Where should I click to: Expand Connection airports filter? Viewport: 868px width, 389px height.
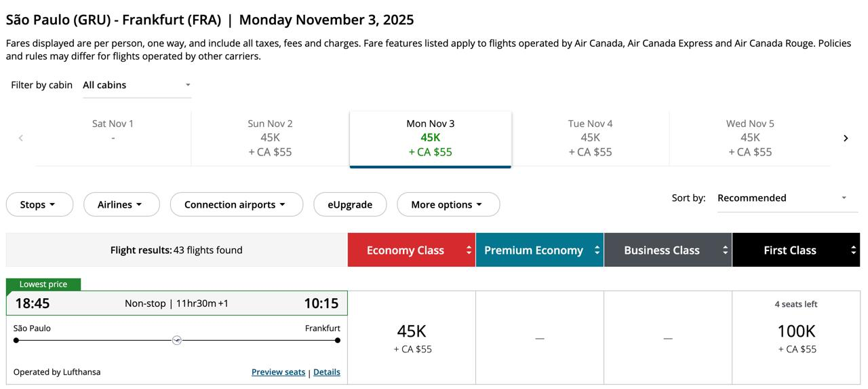tap(236, 204)
